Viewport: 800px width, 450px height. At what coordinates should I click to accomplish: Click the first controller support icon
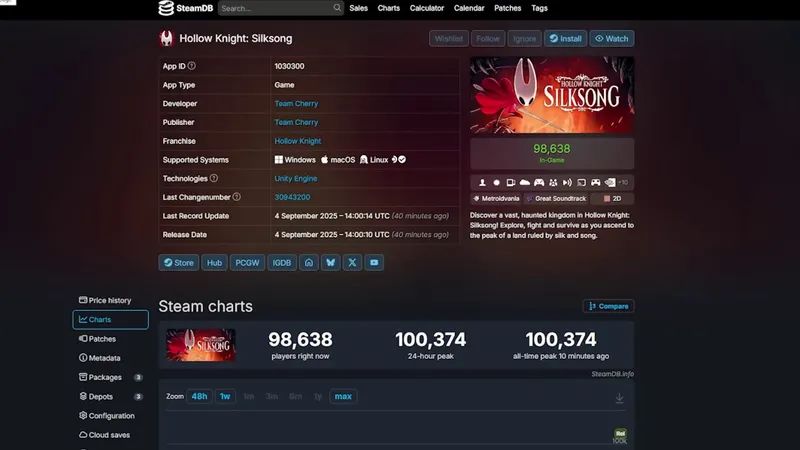tap(539, 182)
